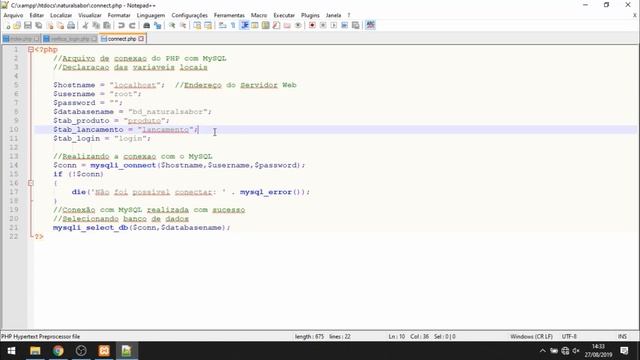Open the Macro menu
640x360 pixels.
259,15
